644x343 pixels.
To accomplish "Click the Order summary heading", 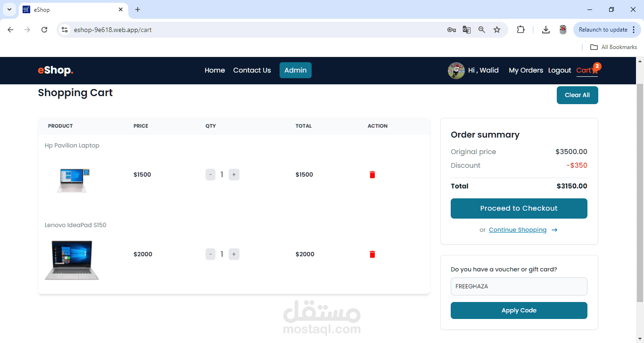I will [485, 135].
